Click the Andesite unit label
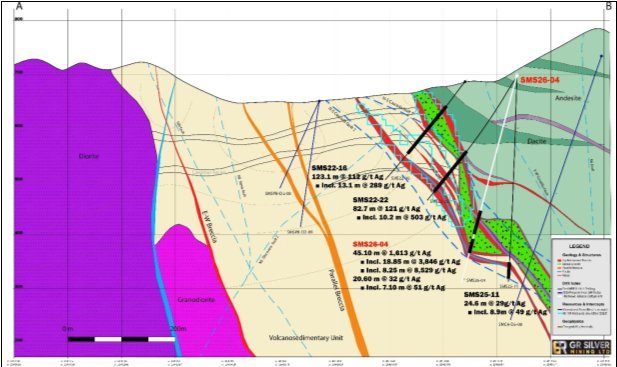 click(568, 98)
